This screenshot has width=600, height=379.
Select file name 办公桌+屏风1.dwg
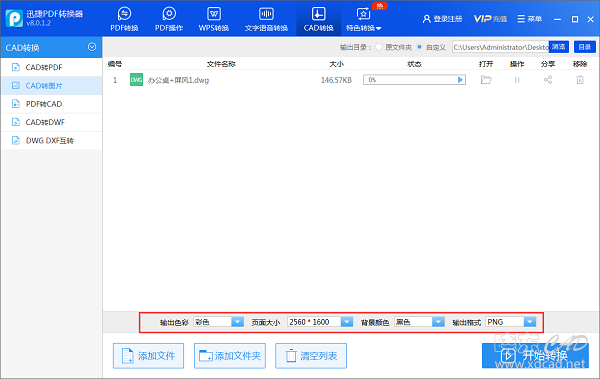(178, 80)
